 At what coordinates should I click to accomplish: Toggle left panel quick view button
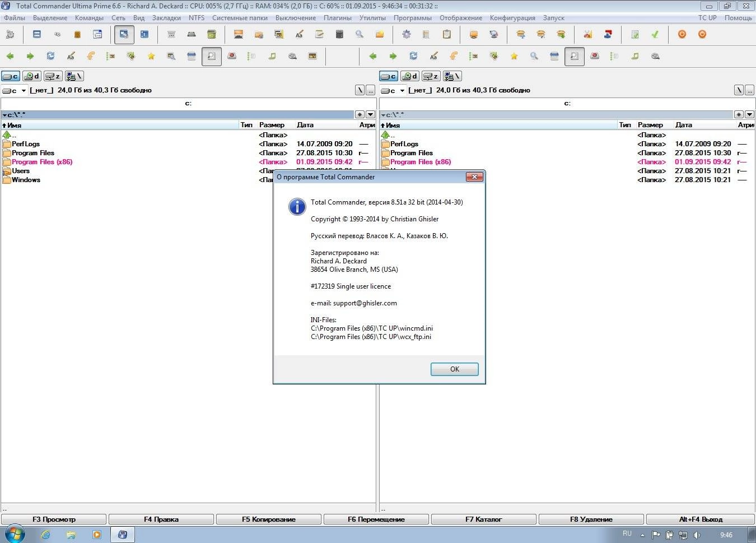pos(212,56)
